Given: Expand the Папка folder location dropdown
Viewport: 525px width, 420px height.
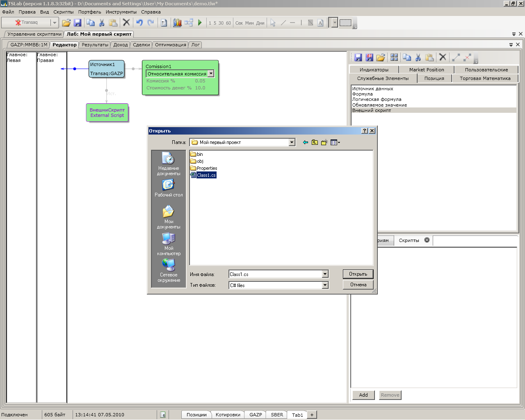Looking at the screenshot, I should pyautogui.click(x=292, y=142).
